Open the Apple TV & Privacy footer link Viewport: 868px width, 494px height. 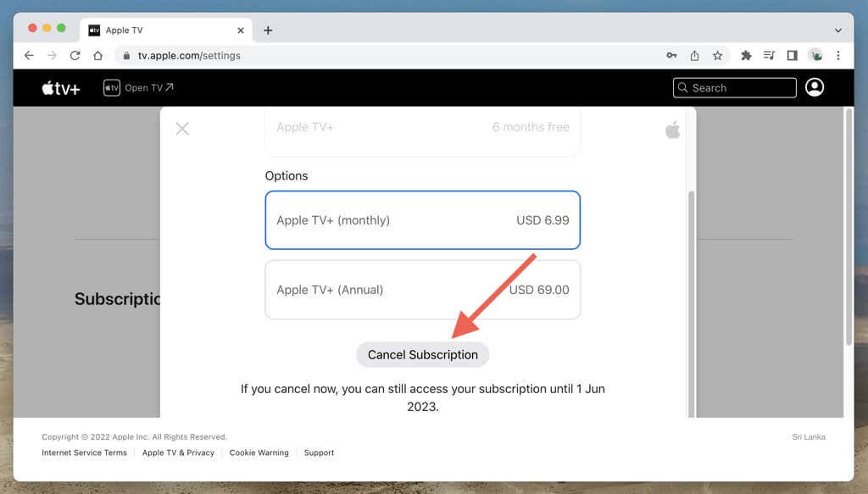178,452
